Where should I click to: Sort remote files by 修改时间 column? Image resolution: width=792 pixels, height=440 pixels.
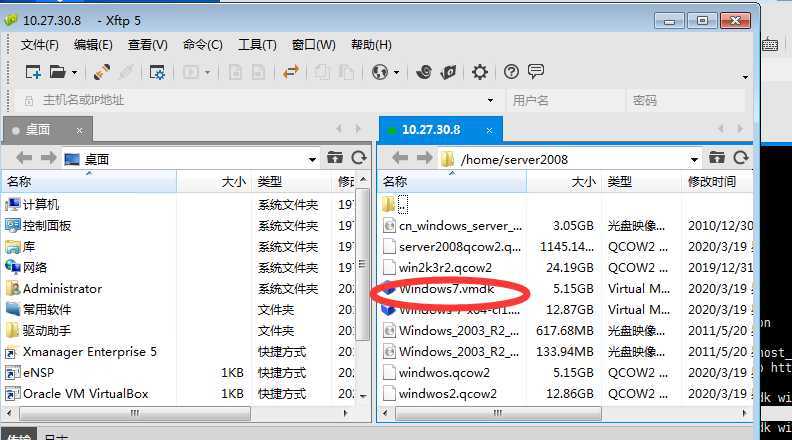718,181
